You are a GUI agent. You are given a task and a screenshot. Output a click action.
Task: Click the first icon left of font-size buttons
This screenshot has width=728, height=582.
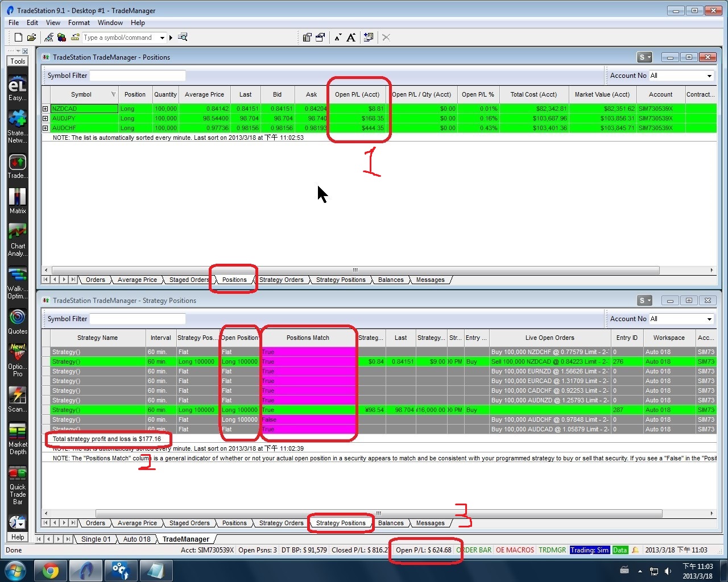coord(307,38)
